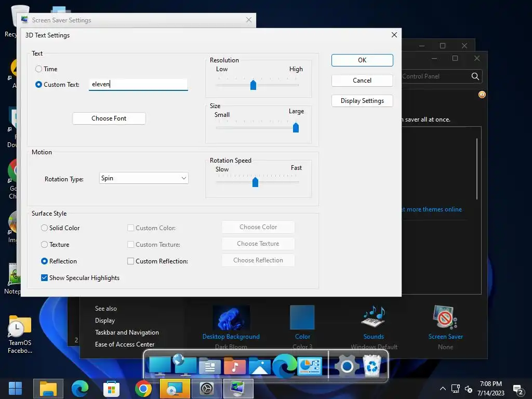This screenshot has width=532, height=399.
Task: Click the help question mark icon
Action: (482, 95)
